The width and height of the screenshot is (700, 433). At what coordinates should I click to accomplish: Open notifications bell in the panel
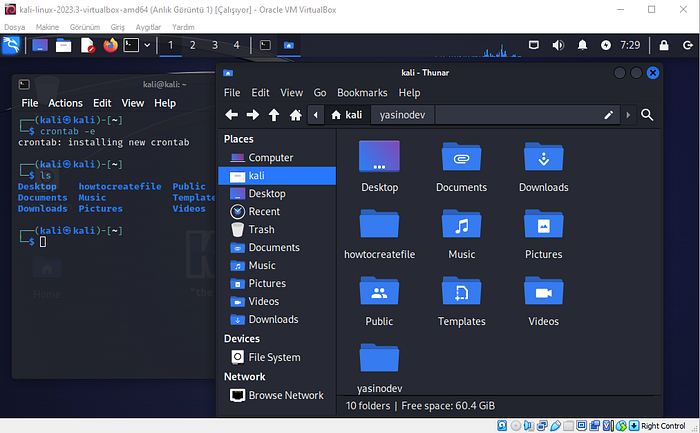582,45
